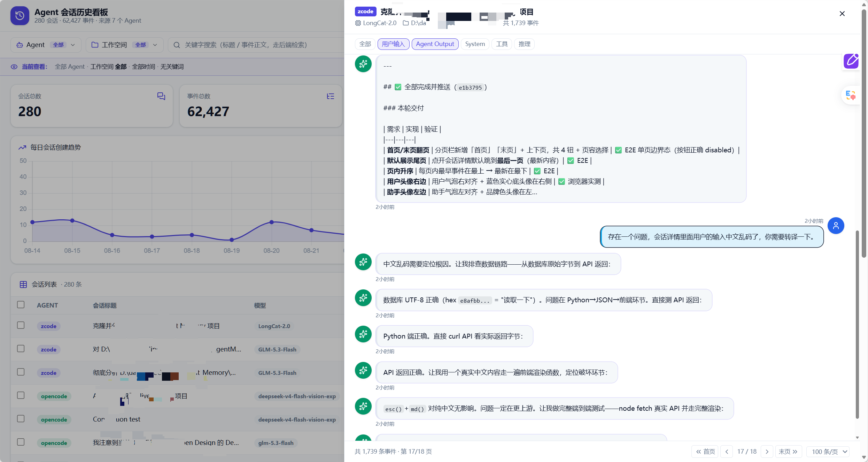Click the robot icon in Agent filter
868x462 pixels.
click(x=20, y=45)
